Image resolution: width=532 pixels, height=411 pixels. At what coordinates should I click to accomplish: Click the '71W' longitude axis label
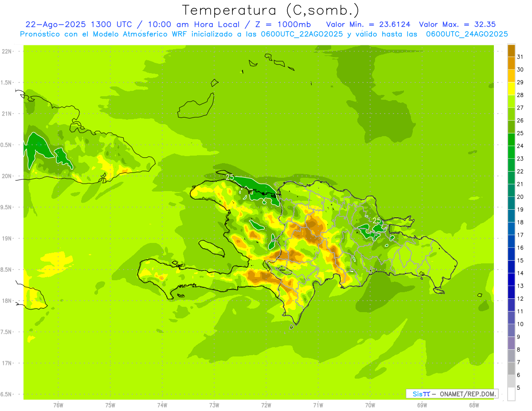click(x=318, y=405)
